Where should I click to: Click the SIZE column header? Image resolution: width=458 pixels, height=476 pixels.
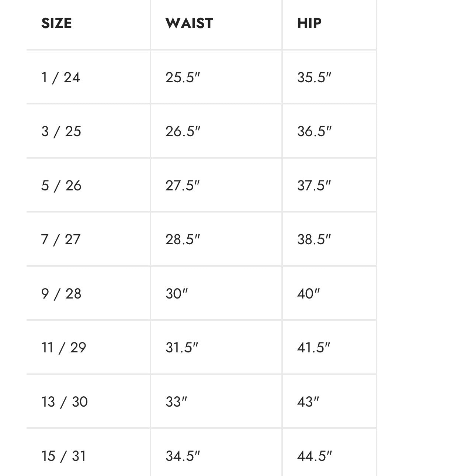click(x=56, y=23)
